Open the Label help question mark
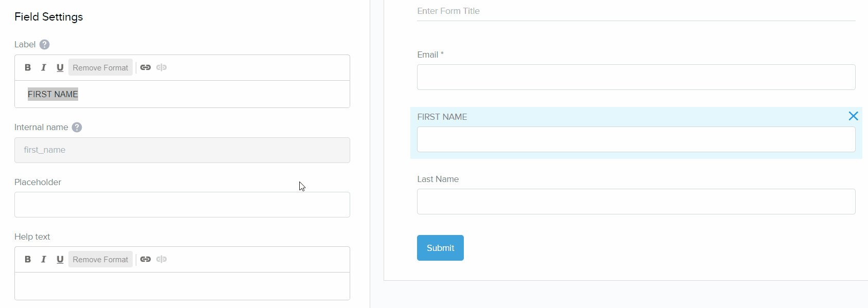Image resolution: width=868 pixels, height=308 pixels. tap(45, 45)
